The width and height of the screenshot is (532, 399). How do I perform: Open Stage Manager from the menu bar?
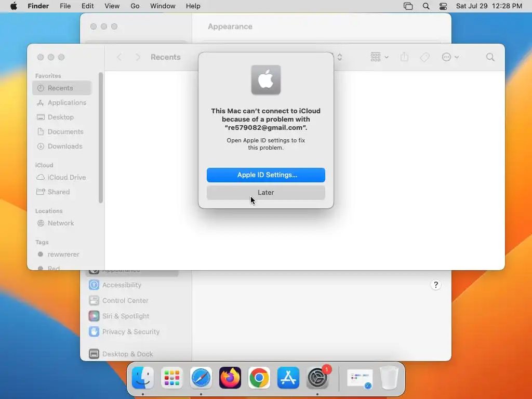(408, 6)
